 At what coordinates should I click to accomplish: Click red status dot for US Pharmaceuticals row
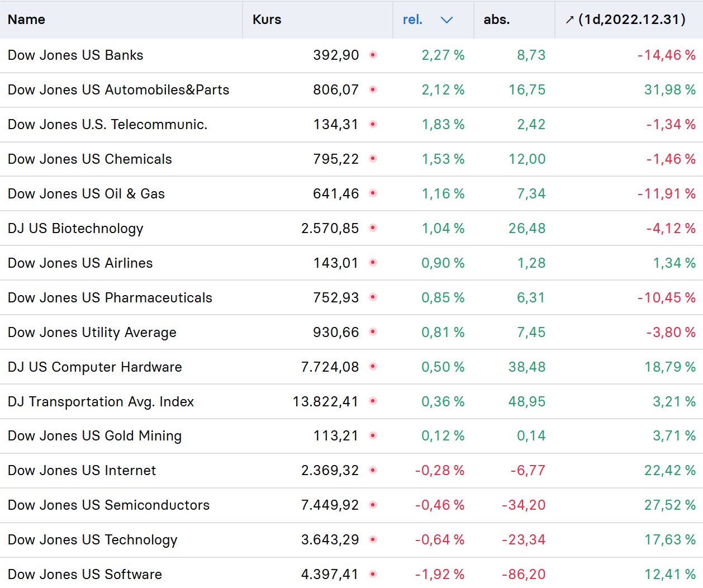coord(373,297)
